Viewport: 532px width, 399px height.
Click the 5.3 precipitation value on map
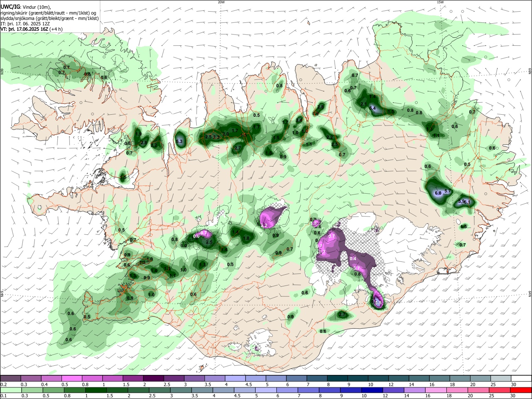[180, 142]
